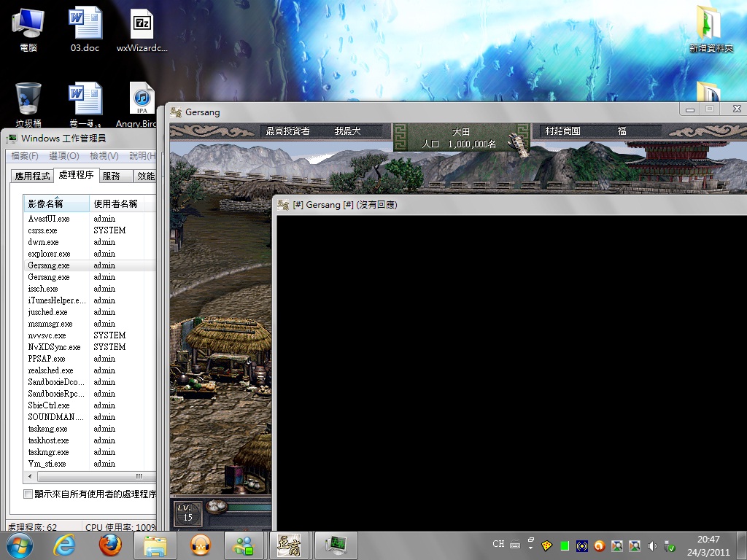
Task: Click the taskbar clock showing 20:47
Action: (708, 545)
